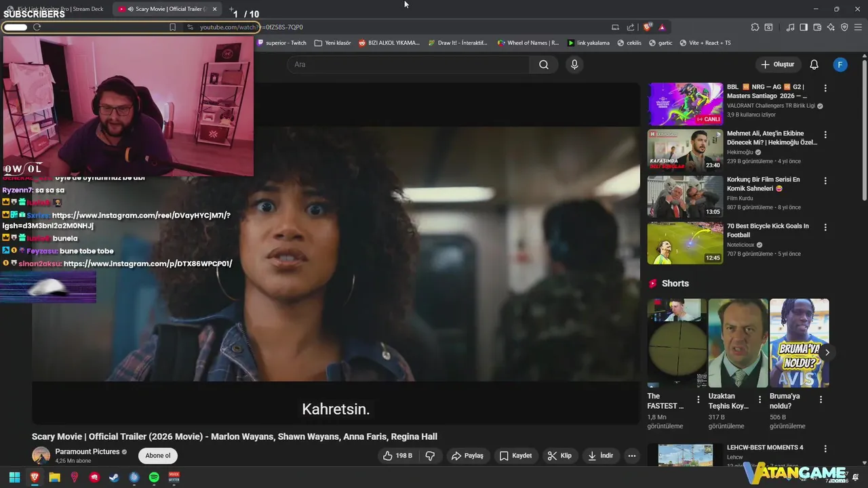Open options for Korkunç Bir Film Serisi video
Image resolution: width=868 pixels, height=488 pixels.
pyautogui.click(x=825, y=181)
